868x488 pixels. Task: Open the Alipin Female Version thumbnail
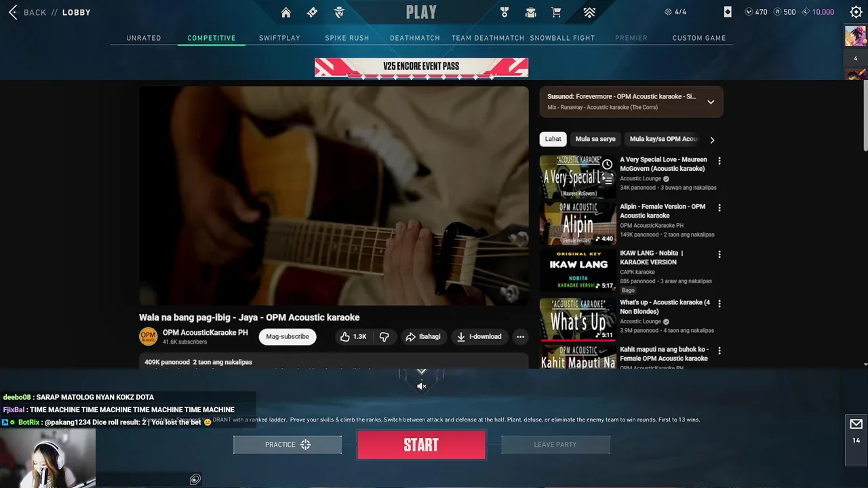pos(578,223)
